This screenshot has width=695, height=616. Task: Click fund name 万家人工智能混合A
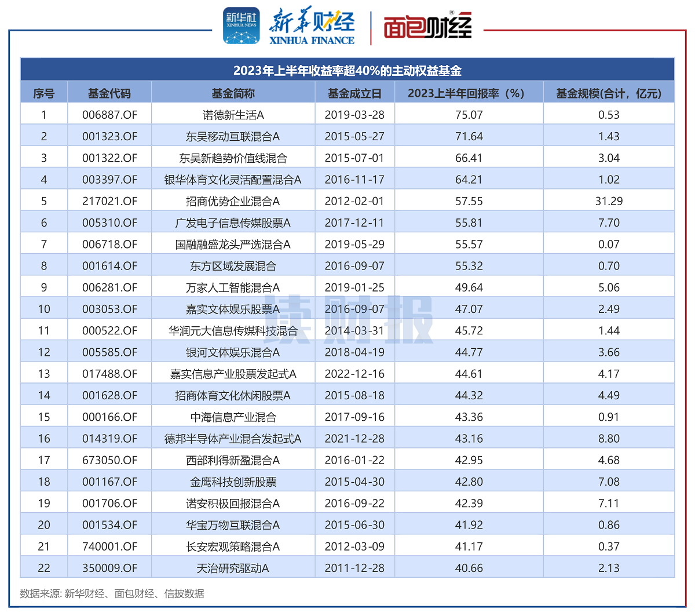tap(233, 287)
